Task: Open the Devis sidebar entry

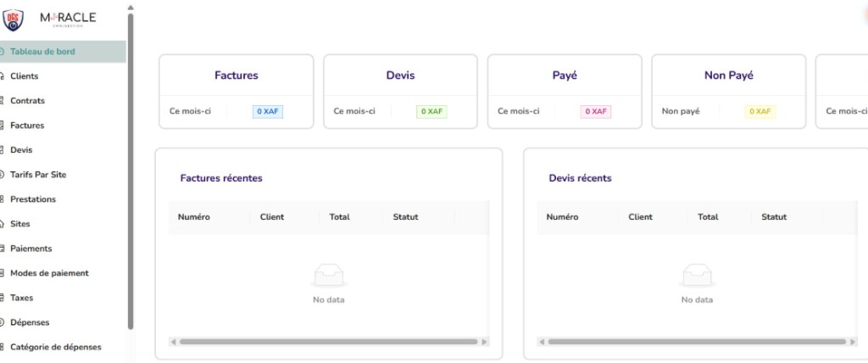Action: click(x=21, y=150)
